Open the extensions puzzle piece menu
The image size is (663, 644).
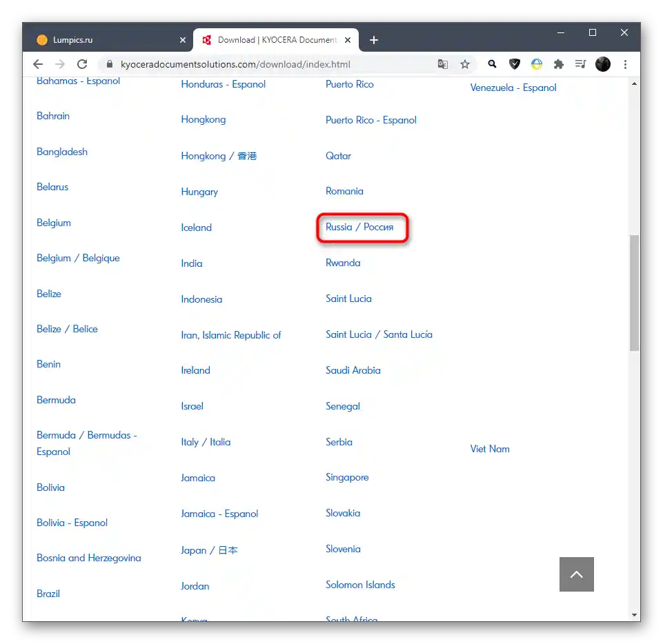pos(559,64)
